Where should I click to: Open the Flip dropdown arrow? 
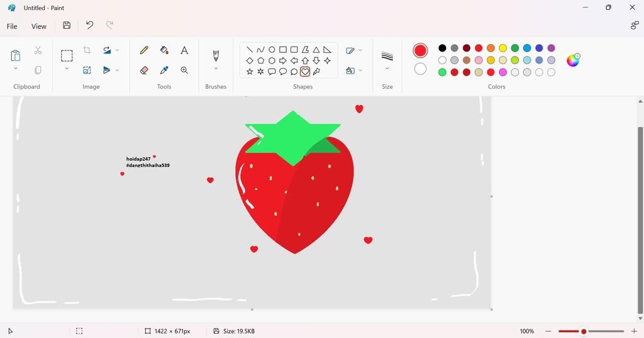coord(118,70)
